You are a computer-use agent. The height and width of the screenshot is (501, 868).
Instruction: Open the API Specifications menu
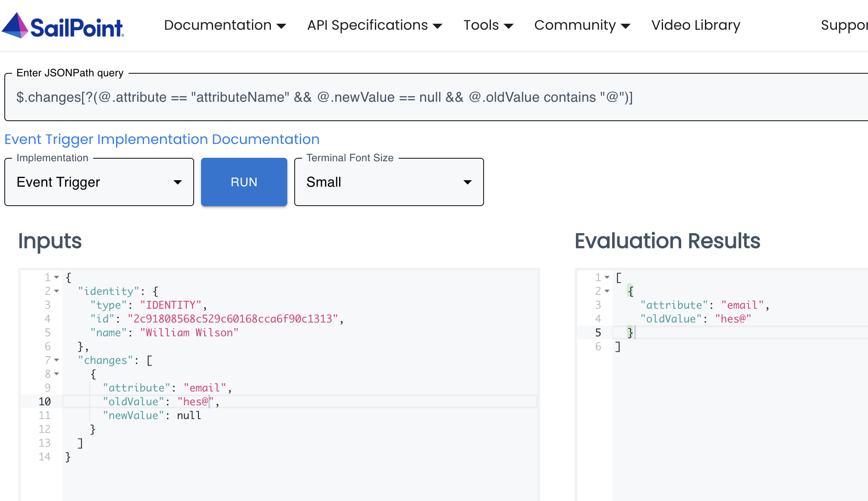374,25
